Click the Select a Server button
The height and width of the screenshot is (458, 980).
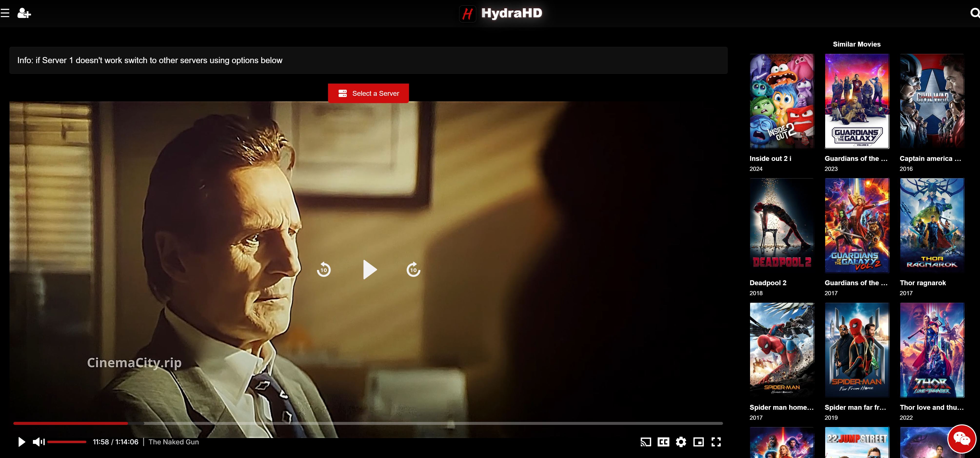pyautogui.click(x=368, y=93)
